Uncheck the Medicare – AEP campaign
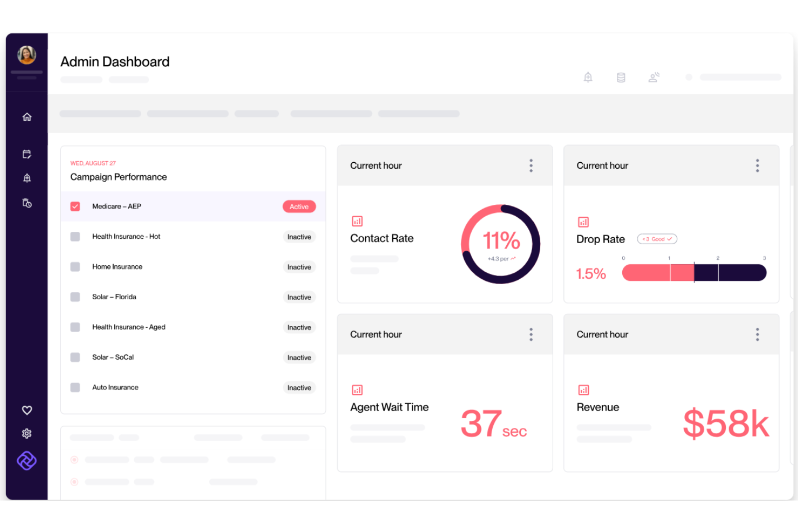Image resolution: width=798 pixels, height=532 pixels. click(x=75, y=206)
